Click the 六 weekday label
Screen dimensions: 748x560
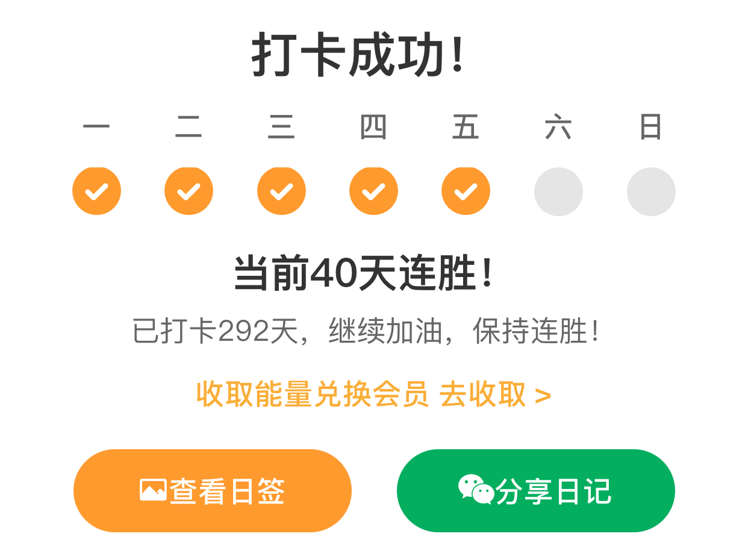click(558, 128)
